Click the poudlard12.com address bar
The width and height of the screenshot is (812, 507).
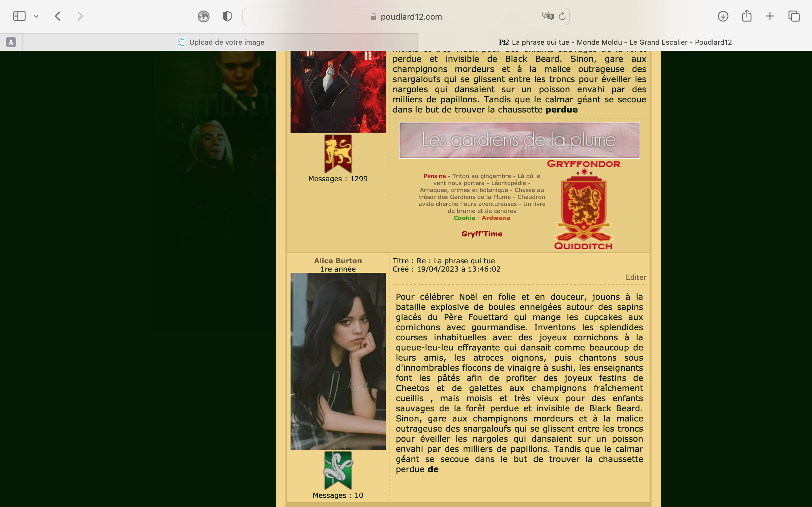(411, 17)
